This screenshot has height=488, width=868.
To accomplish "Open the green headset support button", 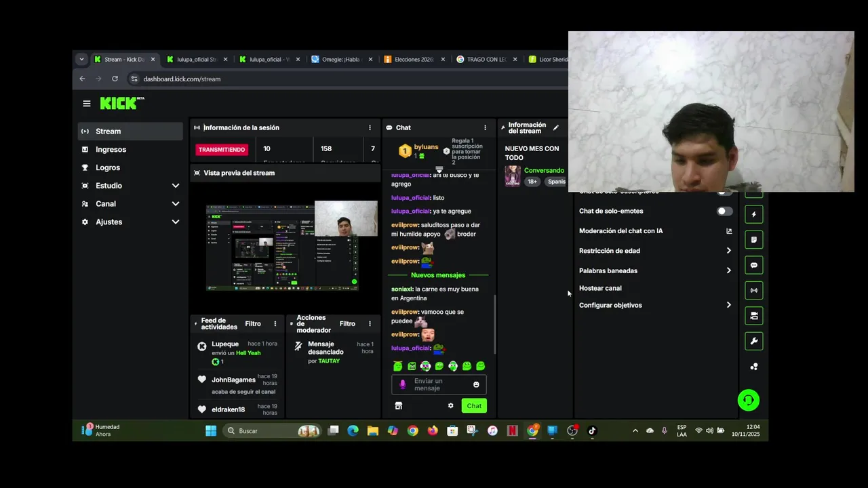I will click(x=749, y=401).
